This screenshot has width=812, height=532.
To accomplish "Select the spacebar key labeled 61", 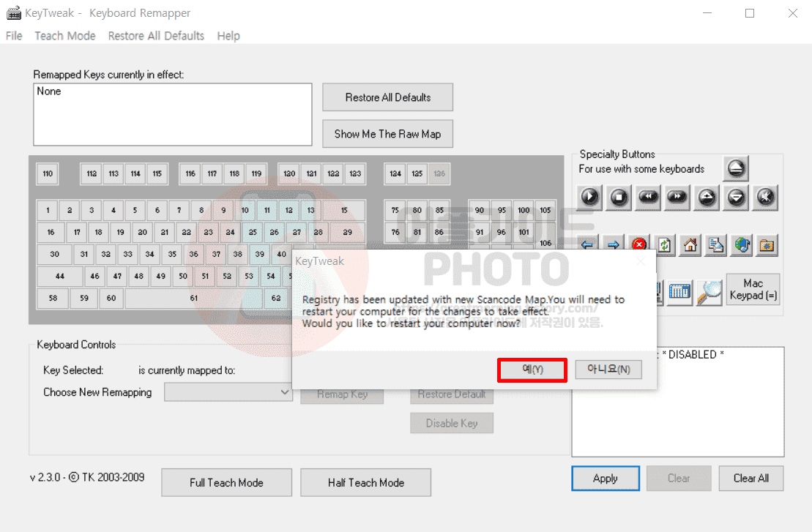I will (194, 298).
